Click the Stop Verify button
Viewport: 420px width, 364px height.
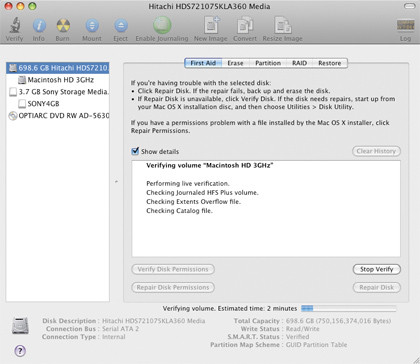[x=376, y=269]
